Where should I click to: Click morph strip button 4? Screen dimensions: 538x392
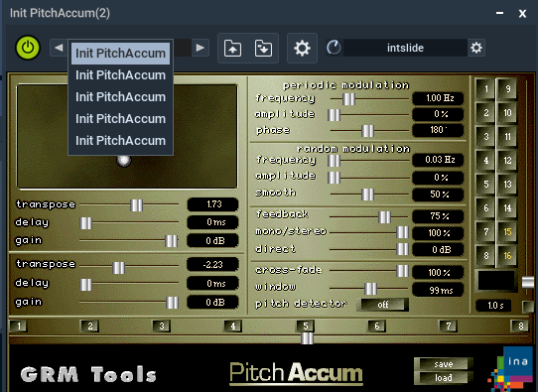click(233, 326)
